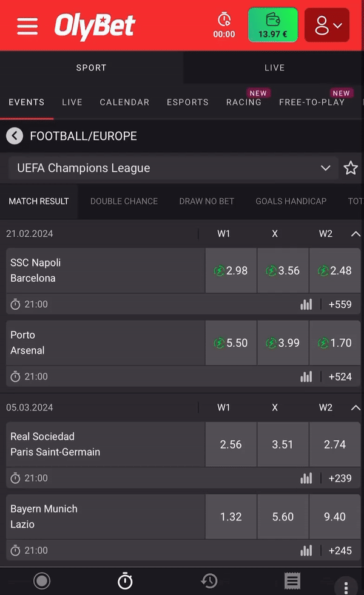Add UEFA Champions League to favorites

[x=351, y=168]
